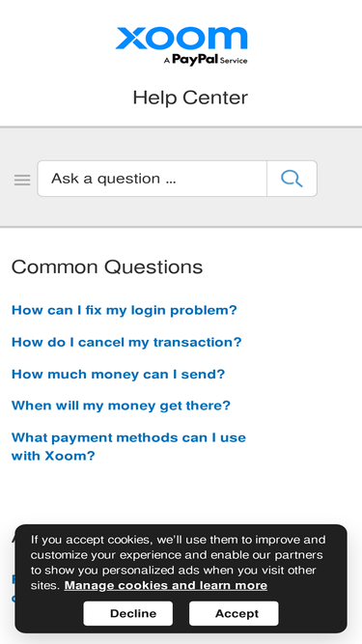
Task: Open 'When will my money get there?'
Action: point(121,406)
